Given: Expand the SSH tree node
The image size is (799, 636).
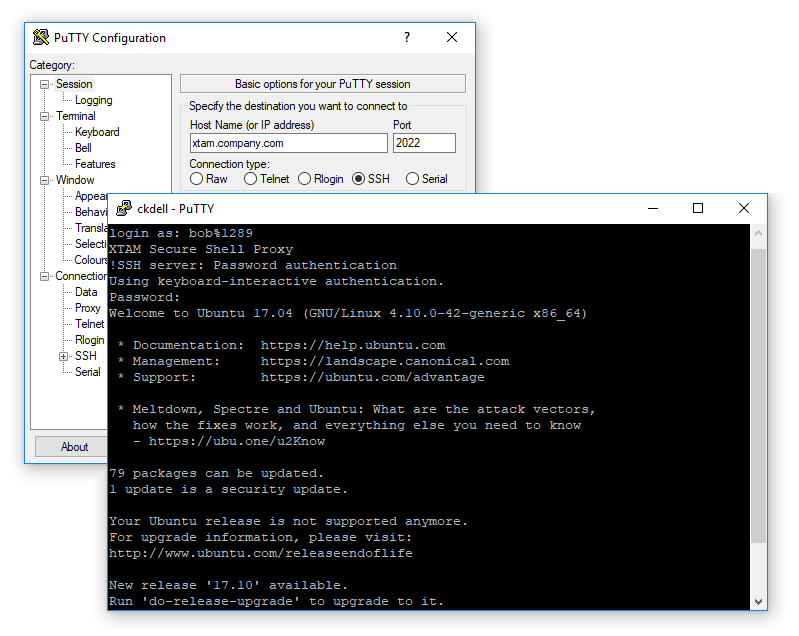Looking at the screenshot, I should (x=64, y=356).
